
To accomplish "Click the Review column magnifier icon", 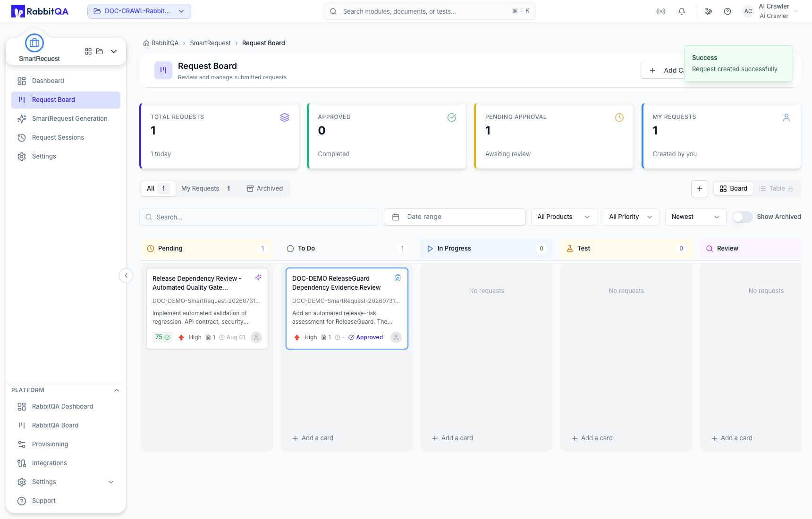I will pyautogui.click(x=710, y=249).
